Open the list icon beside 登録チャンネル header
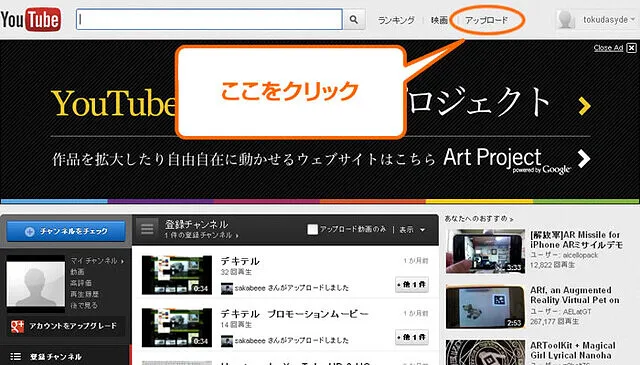Image resolution: width=640 pixels, height=365 pixels. 147,229
